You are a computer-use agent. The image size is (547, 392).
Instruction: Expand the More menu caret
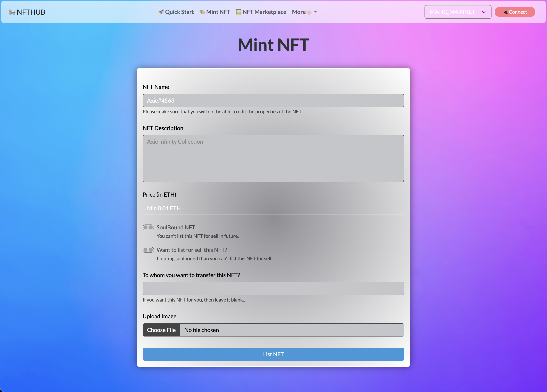coord(316,12)
